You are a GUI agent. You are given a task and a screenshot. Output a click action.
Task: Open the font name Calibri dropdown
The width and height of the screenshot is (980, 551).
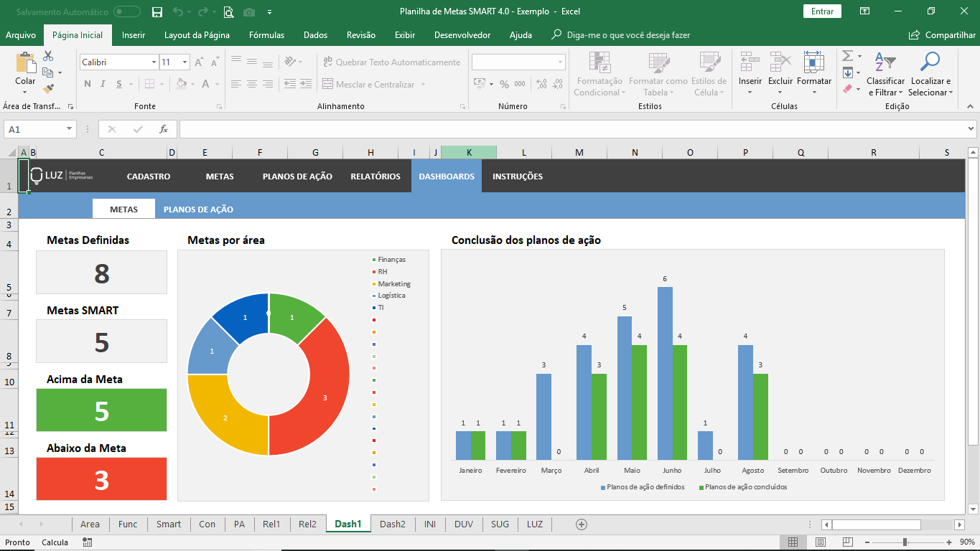point(154,62)
